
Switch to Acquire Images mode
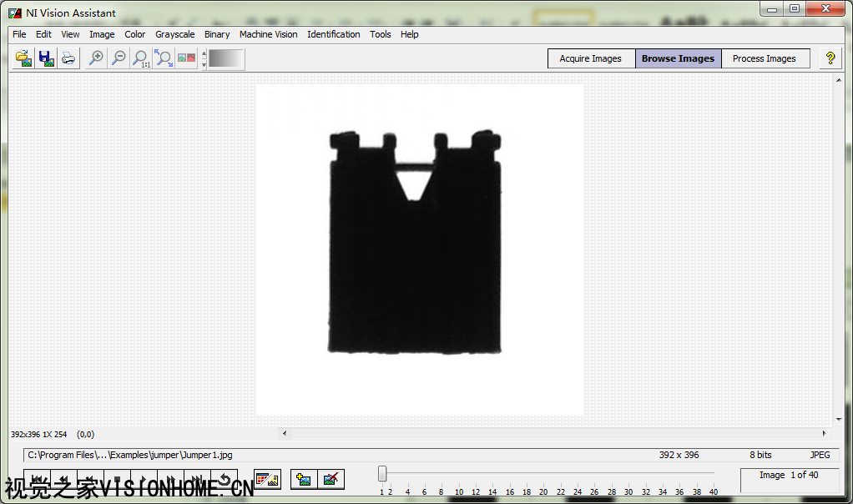pos(591,58)
